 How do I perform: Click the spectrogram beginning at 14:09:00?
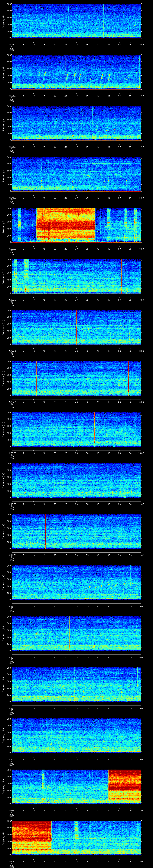pos(76,429)
